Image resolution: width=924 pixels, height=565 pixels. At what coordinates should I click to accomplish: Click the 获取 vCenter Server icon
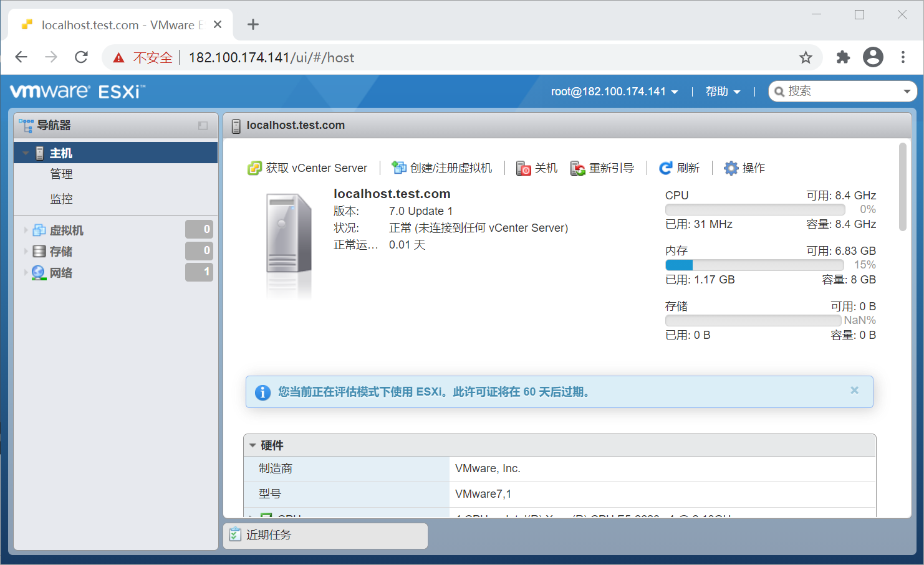pos(256,168)
